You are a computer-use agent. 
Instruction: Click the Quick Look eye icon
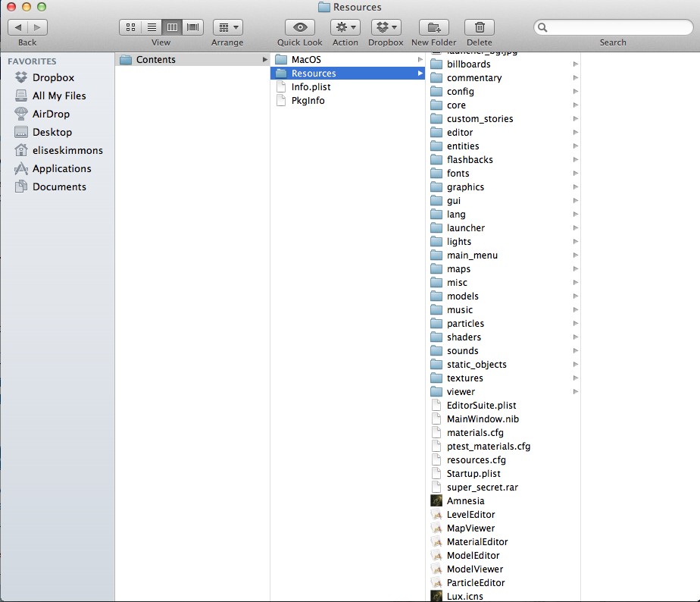click(299, 27)
